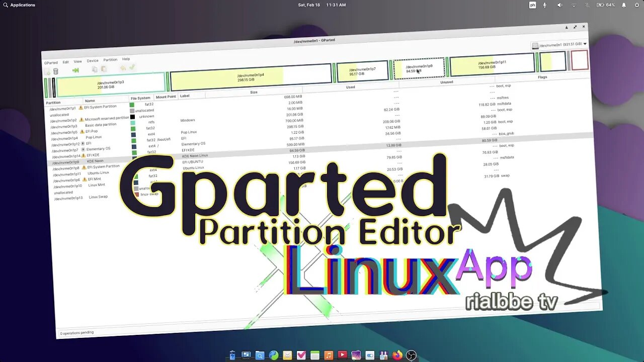Viewport: 644px width, 362px height.
Task: Click the Flags column header
Action: pos(542,77)
